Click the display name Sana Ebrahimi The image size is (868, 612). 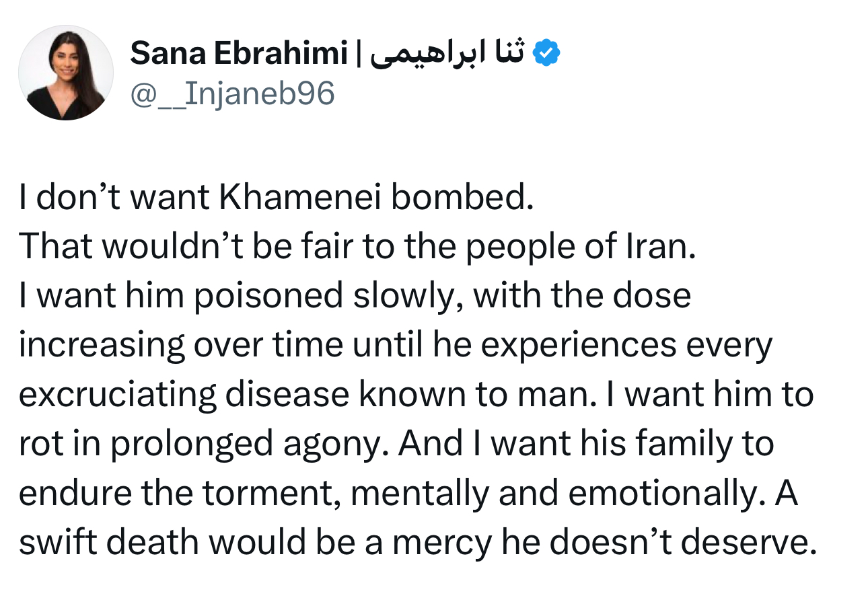pos(238,53)
